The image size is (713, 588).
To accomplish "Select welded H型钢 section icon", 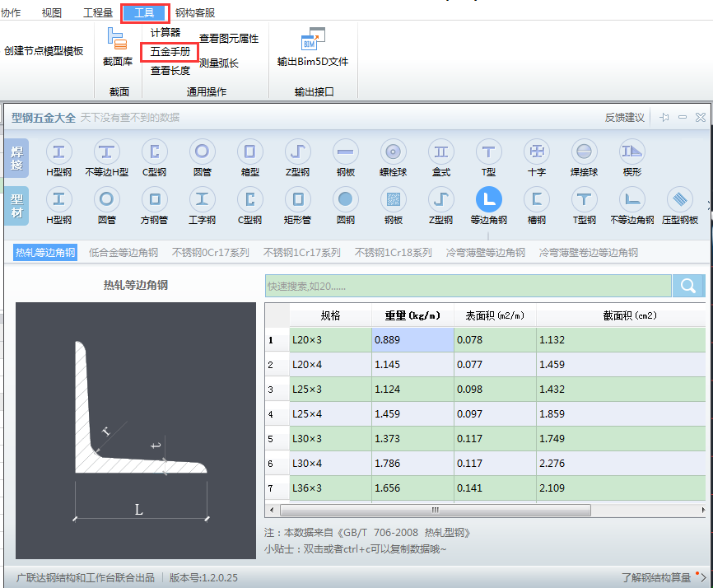I will click(58, 152).
